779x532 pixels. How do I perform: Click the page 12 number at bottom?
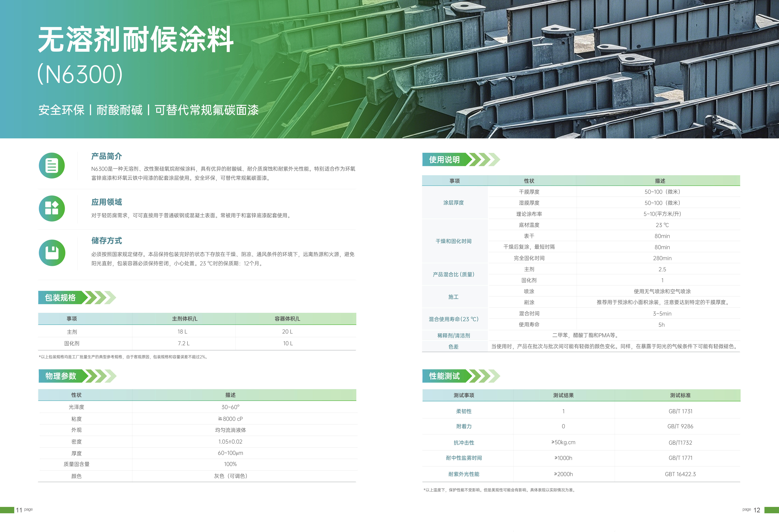click(x=757, y=510)
